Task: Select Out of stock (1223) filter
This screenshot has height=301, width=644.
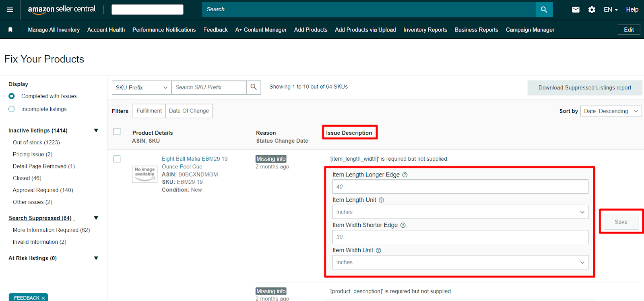Action: point(36,143)
